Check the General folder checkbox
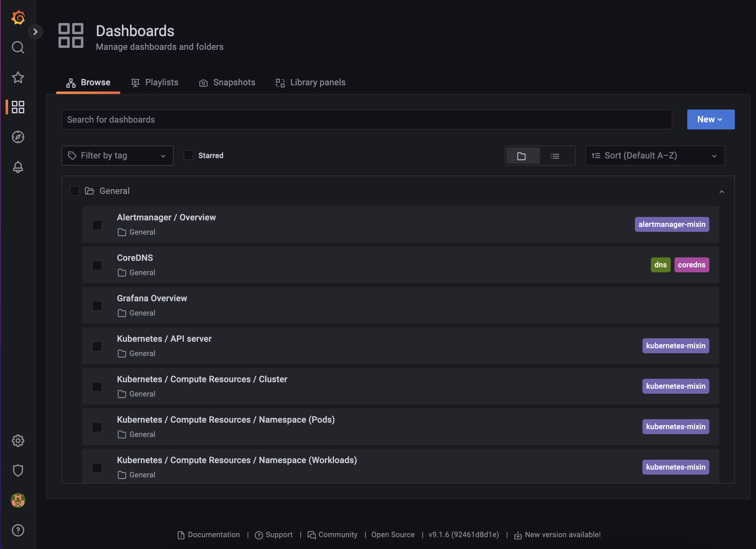 tap(75, 191)
